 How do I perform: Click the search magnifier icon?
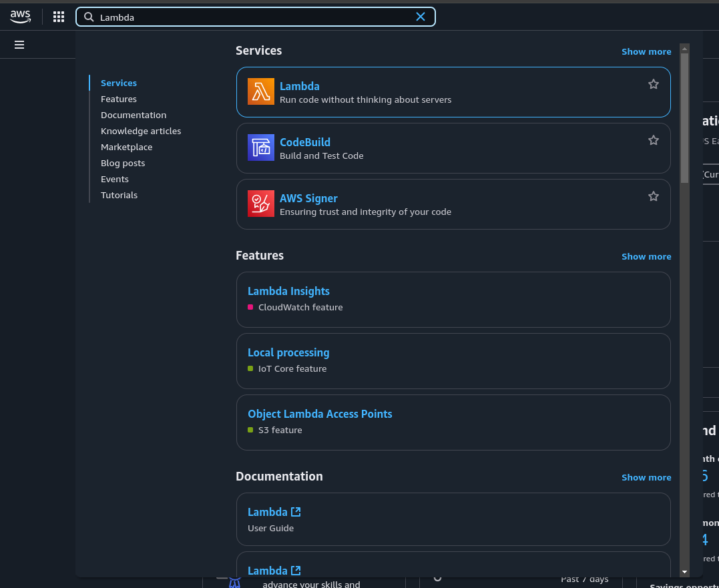click(89, 17)
